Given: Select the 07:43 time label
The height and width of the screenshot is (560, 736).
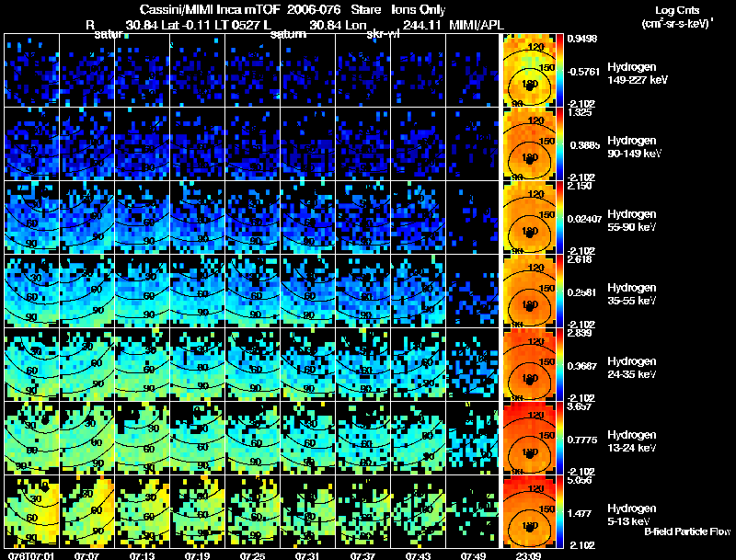Looking at the screenshot, I should point(418,555).
